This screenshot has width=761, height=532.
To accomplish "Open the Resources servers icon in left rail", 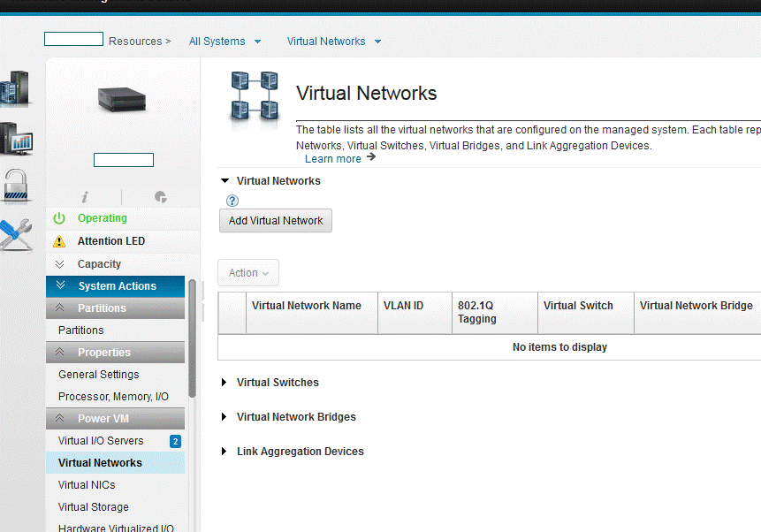I will coord(14,90).
